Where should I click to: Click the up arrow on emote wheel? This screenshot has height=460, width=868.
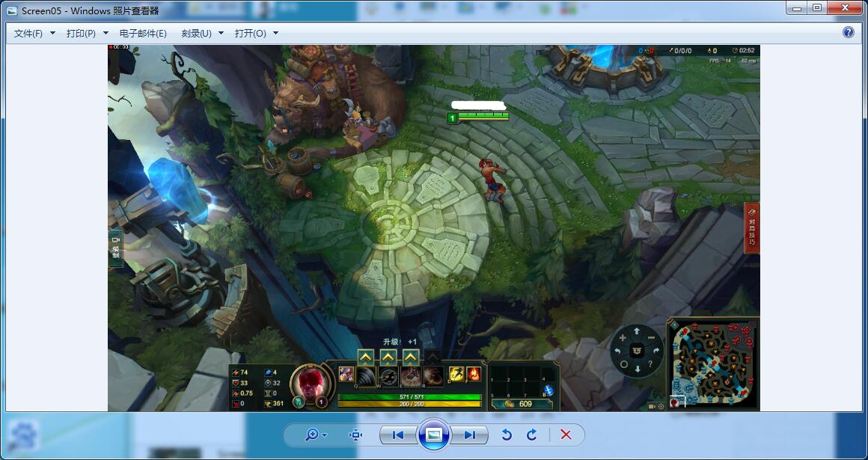click(637, 331)
